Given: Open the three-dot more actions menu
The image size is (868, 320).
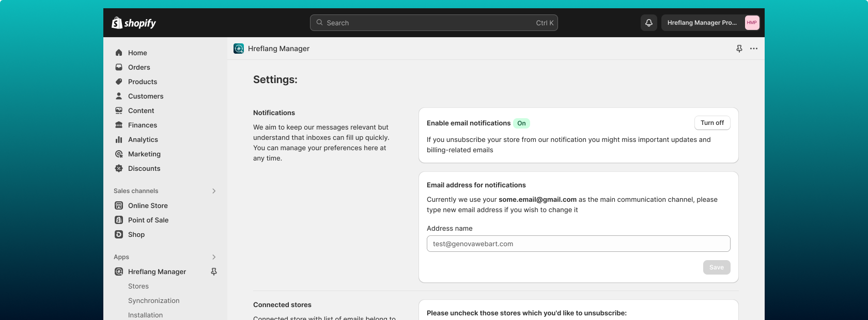Looking at the screenshot, I should [x=754, y=49].
